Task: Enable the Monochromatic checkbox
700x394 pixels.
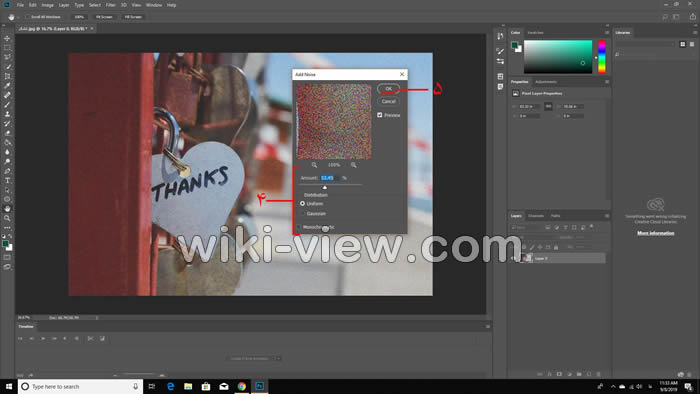Action: [x=299, y=227]
